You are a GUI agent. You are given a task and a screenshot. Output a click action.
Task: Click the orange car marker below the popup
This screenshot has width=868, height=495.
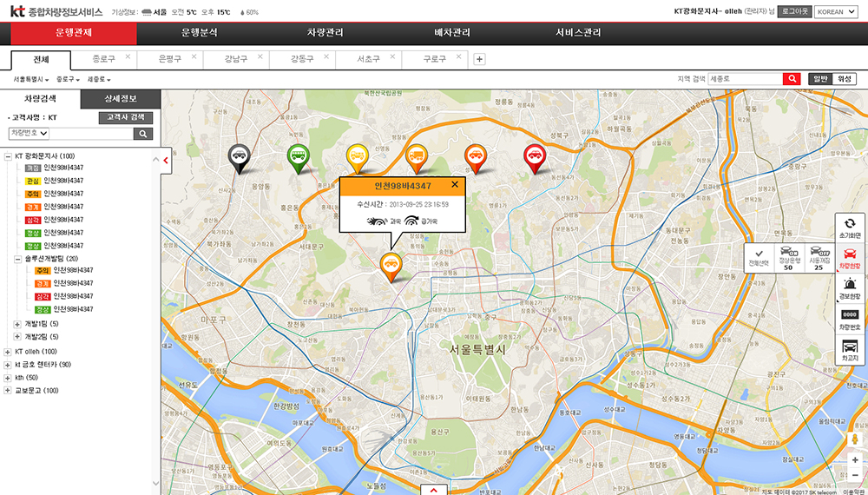pos(391,267)
